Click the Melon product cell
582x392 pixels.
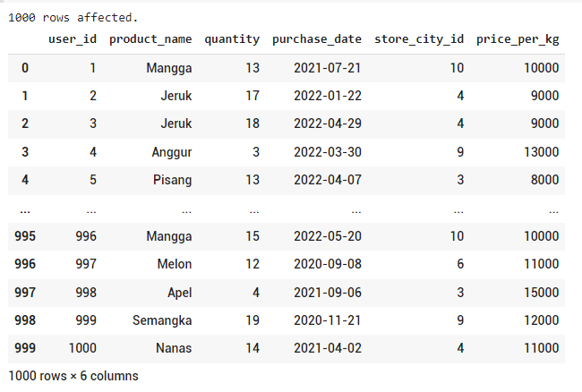pyautogui.click(x=175, y=264)
